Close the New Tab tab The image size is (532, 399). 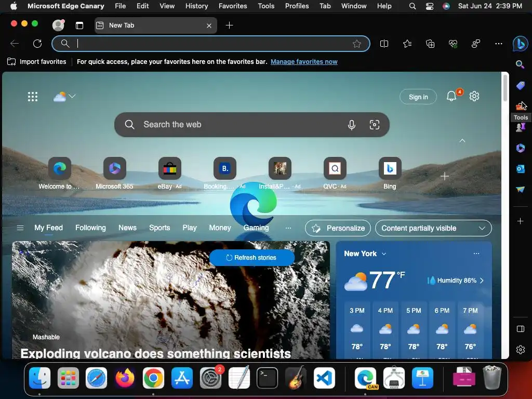click(209, 25)
